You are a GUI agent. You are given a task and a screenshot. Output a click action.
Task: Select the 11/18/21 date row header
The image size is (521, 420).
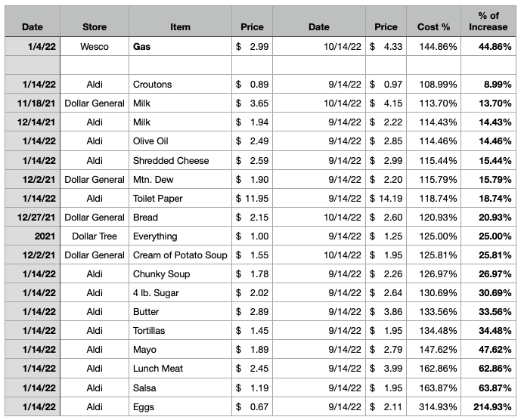click(x=33, y=103)
